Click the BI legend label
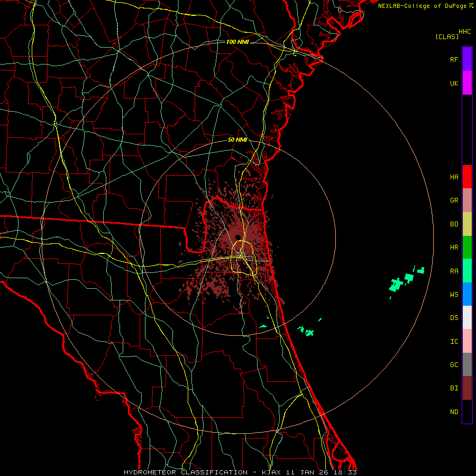Viewport: 476px width, 476px height. click(x=454, y=388)
